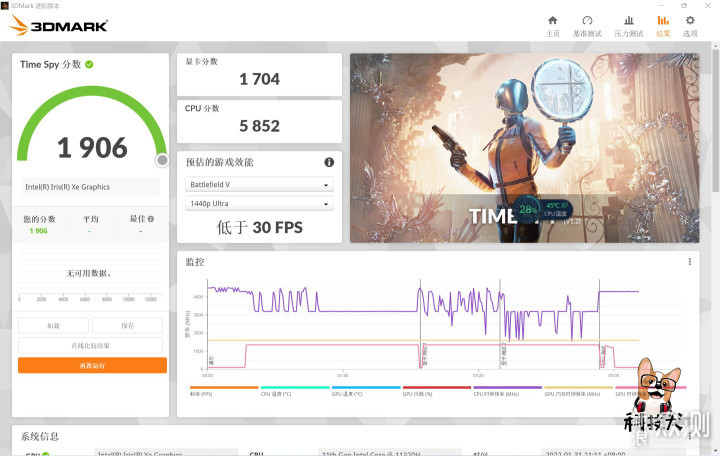The height and width of the screenshot is (456, 720).
Task: Click the green validation check beside Time Spy
Action: 89,64
